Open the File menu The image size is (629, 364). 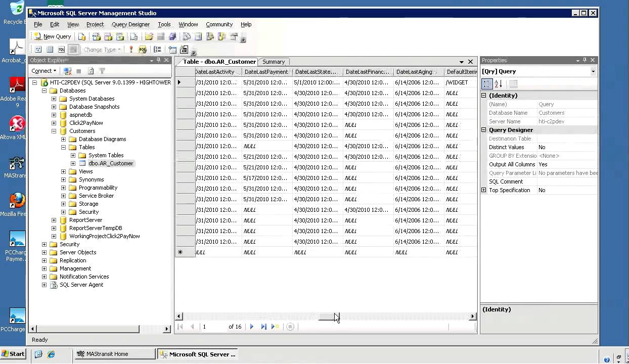pos(38,24)
